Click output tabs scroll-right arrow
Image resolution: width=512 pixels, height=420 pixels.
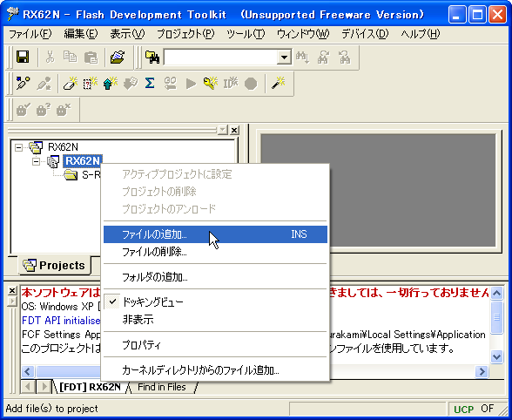coord(44,387)
